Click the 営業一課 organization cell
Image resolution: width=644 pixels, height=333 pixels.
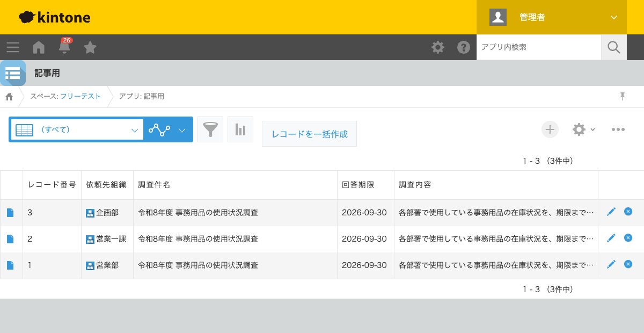tap(106, 239)
